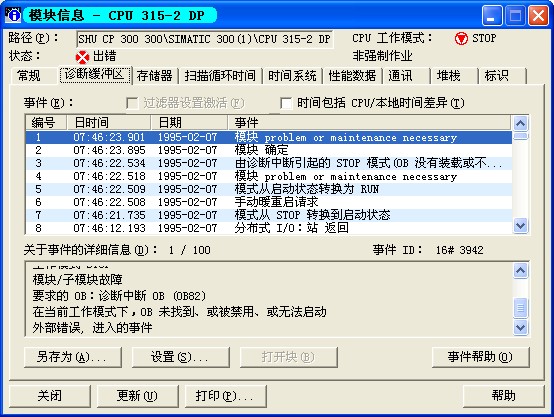
Task: Select event 3 由诊断中断引起的 STOP 模式
Action: click(x=269, y=163)
